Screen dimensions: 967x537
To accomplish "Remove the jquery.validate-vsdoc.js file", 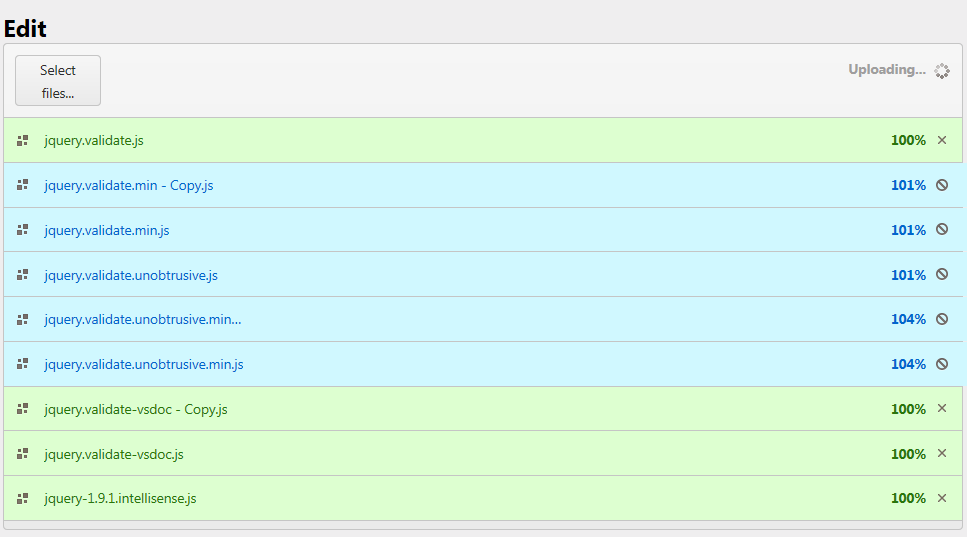I will 942,453.
